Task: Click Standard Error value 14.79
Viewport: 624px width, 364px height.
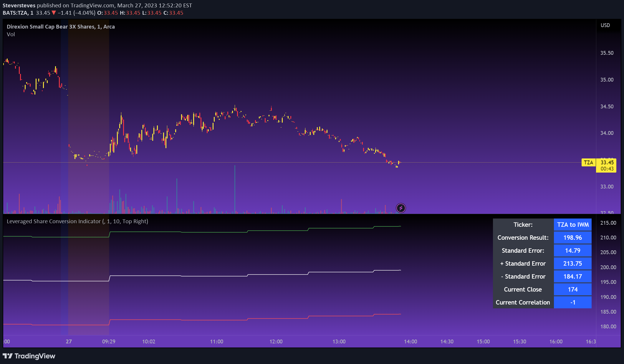Action: tap(573, 251)
